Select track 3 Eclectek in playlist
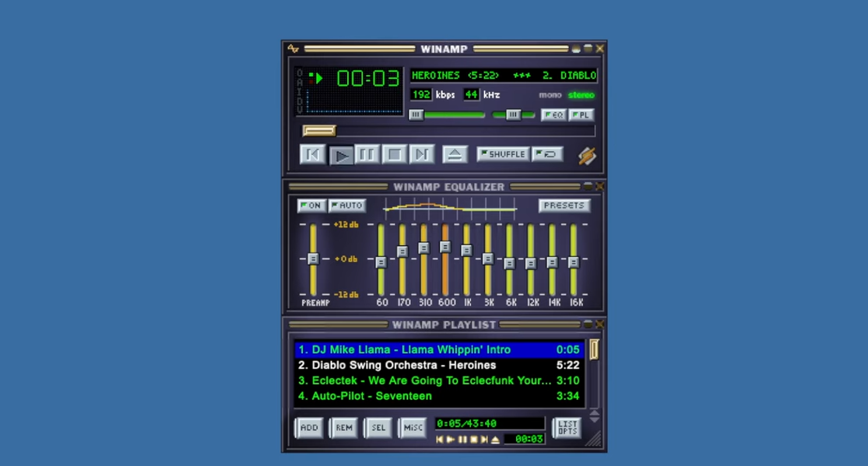The height and width of the screenshot is (466, 868). (439, 380)
